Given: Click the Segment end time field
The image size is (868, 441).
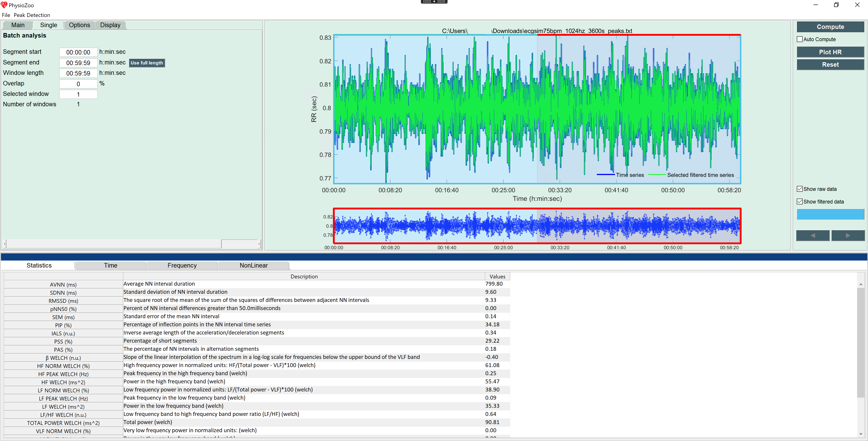Looking at the screenshot, I should coord(78,63).
